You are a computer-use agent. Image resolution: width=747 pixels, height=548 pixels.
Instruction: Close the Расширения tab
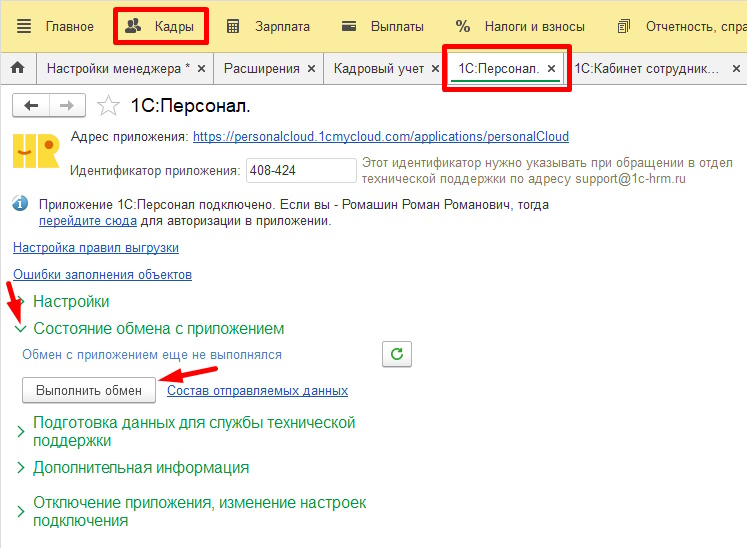312,69
